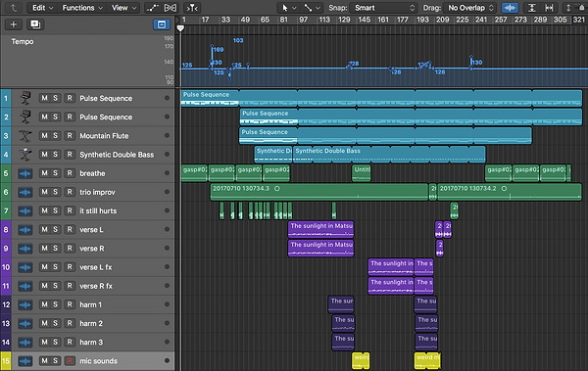Click bar 161 on the ruler
The image size is (588, 371).
click(x=383, y=20)
